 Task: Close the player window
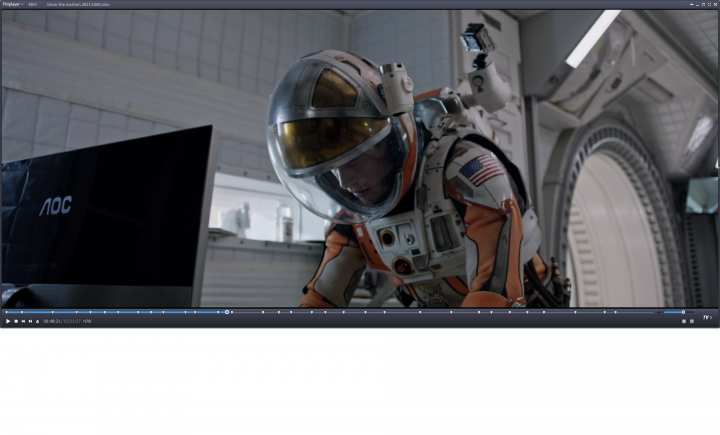[x=715, y=5]
